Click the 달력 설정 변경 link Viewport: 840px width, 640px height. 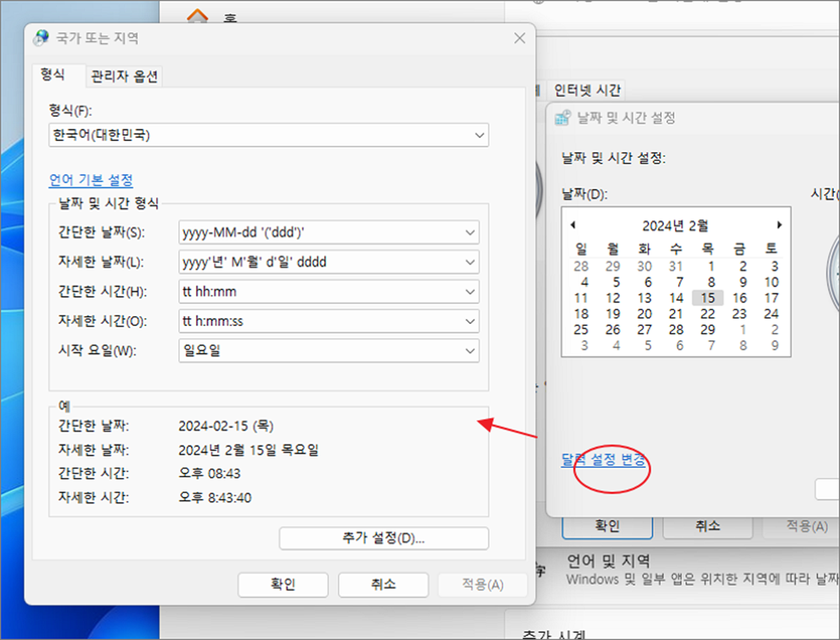pos(603,460)
